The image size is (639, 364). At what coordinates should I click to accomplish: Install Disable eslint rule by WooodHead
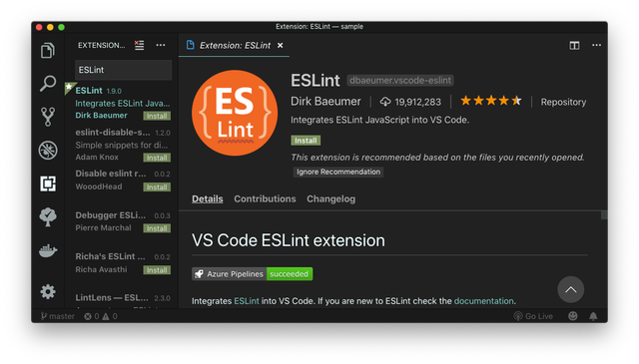157,187
